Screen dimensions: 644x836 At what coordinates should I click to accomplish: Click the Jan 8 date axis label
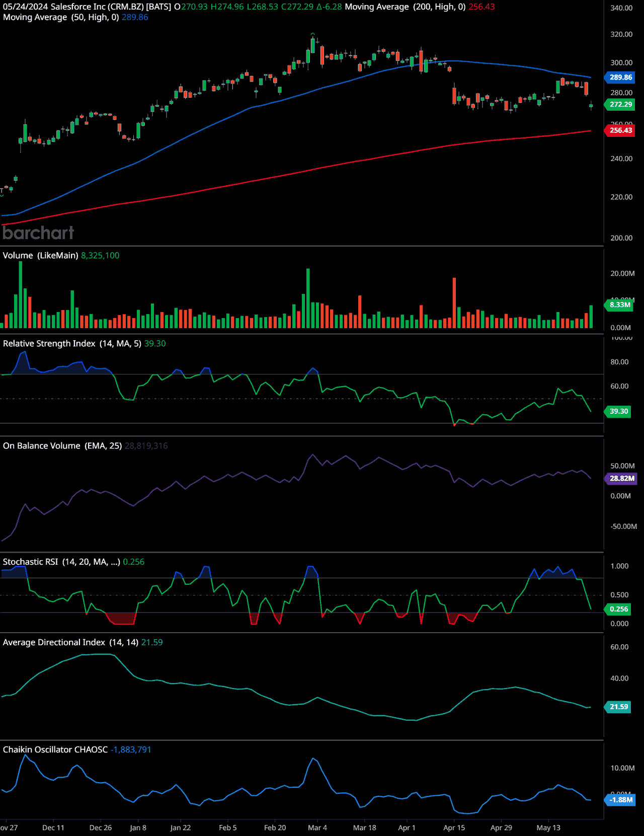pos(138,828)
